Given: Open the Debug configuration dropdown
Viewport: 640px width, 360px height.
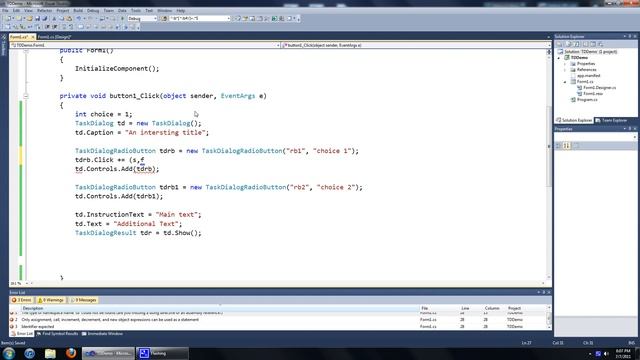Looking at the screenshot, I should pyautogui.click(x=155, y=18).
